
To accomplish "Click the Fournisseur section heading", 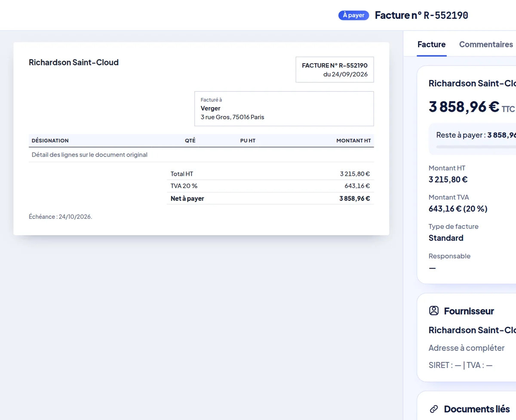I will (x=469, y=311).
